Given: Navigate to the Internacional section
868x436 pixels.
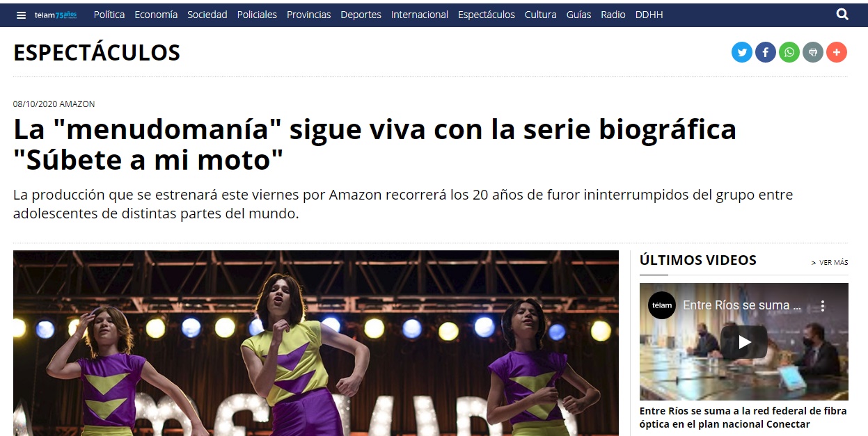Looking at the screenshot, I should (420, 15).
